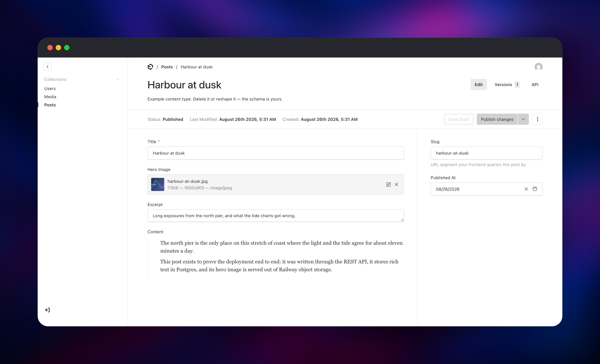This screenshot has height=364, width=600.
Task: Click the Save Draft button
Action: 459,119
